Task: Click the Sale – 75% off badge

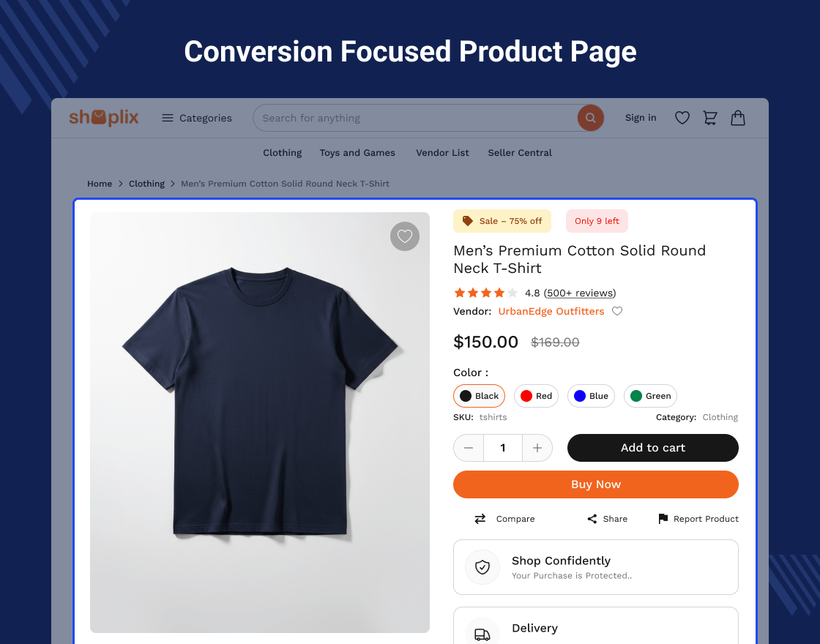Action: pos(502,221)
